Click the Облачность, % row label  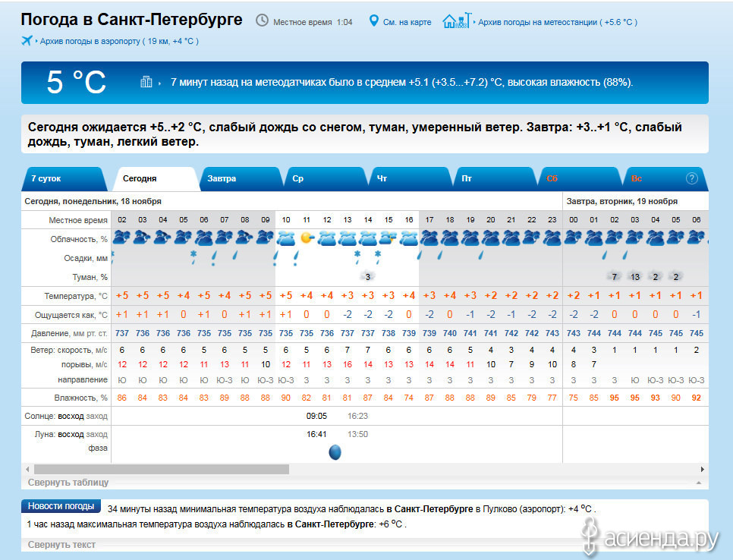pyautogui.click(x=79, y=239)
